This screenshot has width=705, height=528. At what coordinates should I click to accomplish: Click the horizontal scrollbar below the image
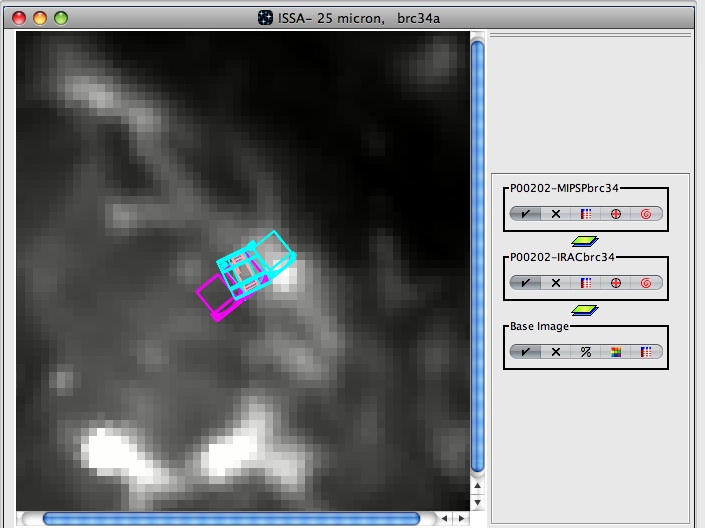[230, 518]
